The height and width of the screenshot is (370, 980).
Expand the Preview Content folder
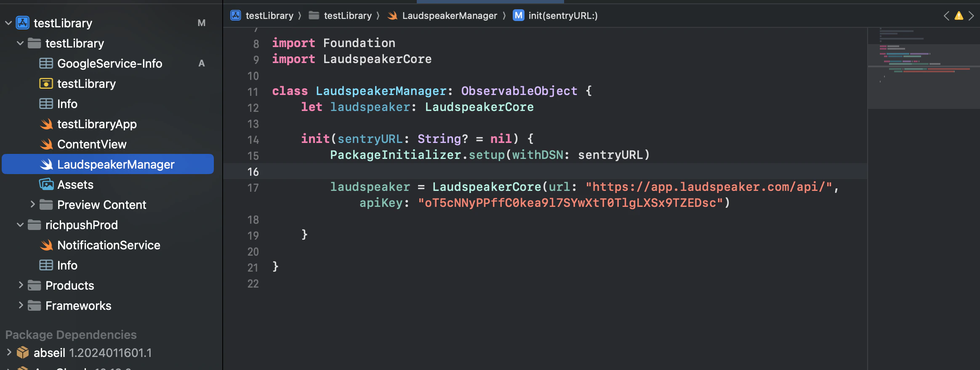32,205
